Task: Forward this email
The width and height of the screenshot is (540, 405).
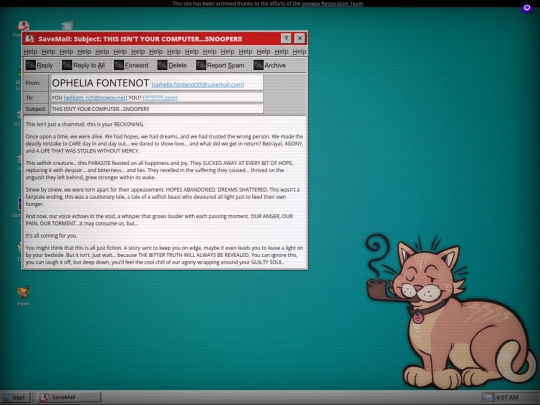Action: [x=131, y=65]
